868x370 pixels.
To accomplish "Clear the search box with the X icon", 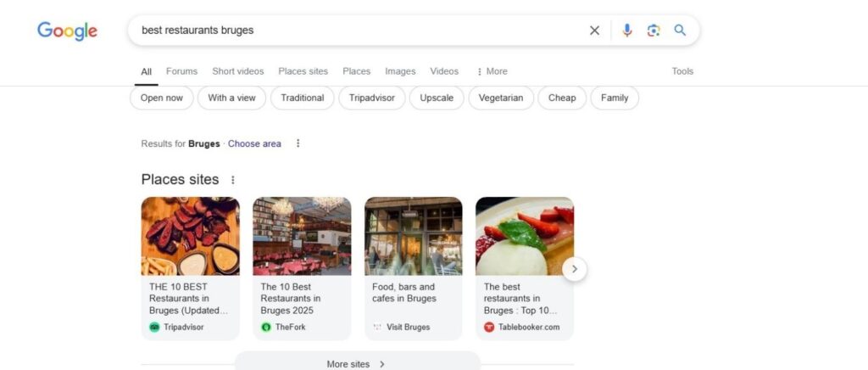I will pos(594,31).
